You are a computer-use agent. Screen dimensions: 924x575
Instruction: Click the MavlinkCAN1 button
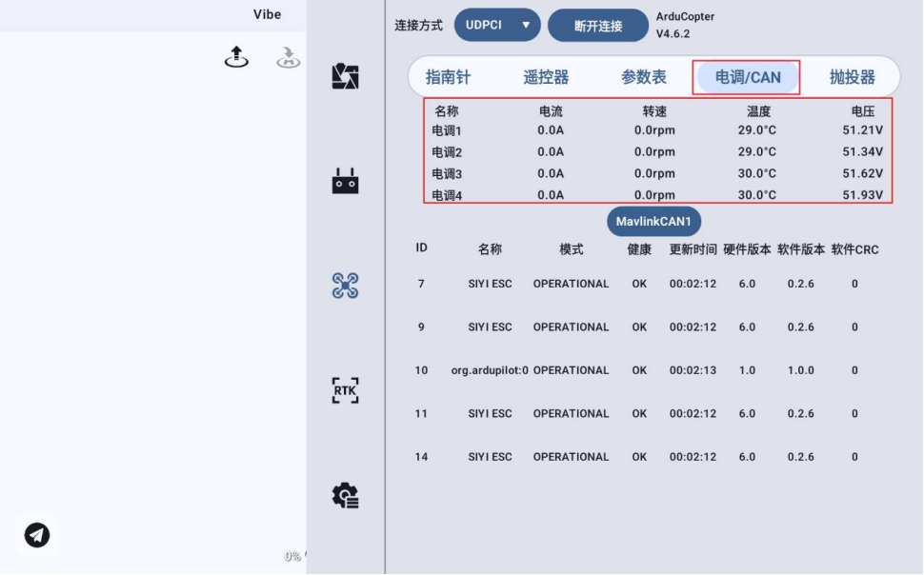(x=653, y=222)
